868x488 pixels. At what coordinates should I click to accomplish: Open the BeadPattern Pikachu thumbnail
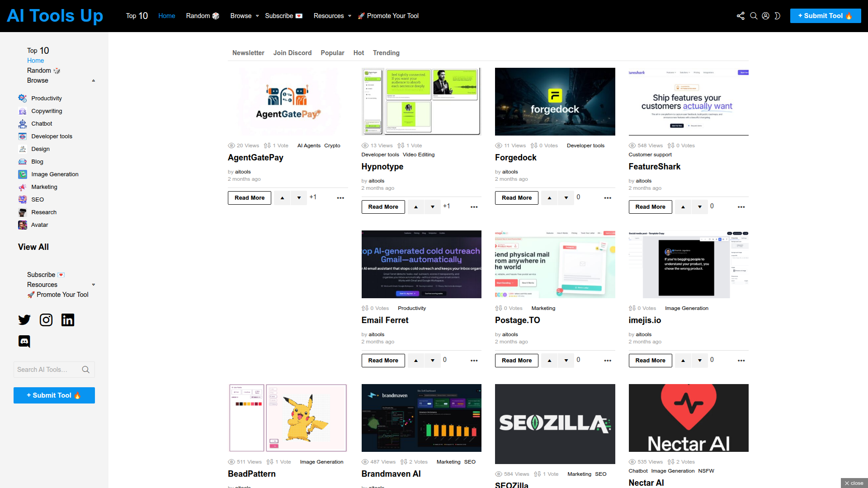click(x=288, y=418)
